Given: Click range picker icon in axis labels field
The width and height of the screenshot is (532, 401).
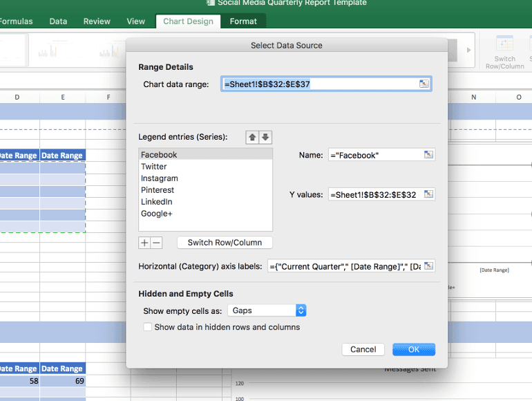Looking at the screenshot, I should tap(428, 266).
